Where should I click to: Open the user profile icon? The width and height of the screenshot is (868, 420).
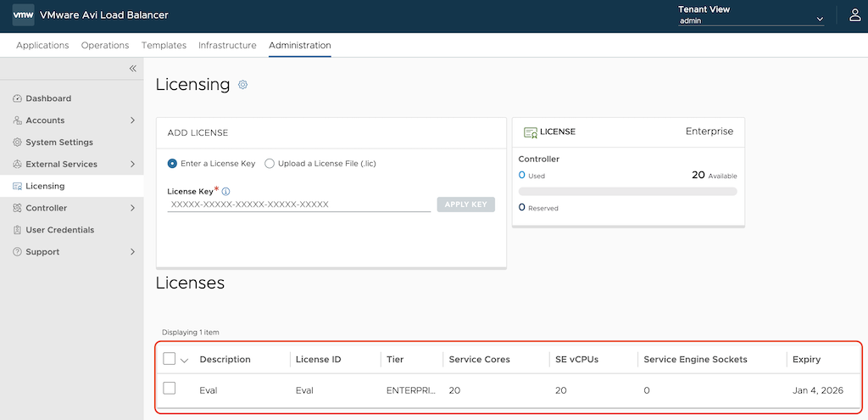pos(855,15)
